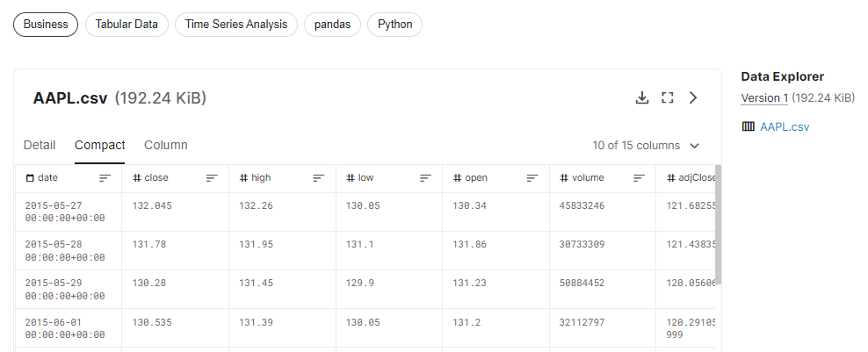
Task: Click the pandas tag
Action: tap(333, 25)
